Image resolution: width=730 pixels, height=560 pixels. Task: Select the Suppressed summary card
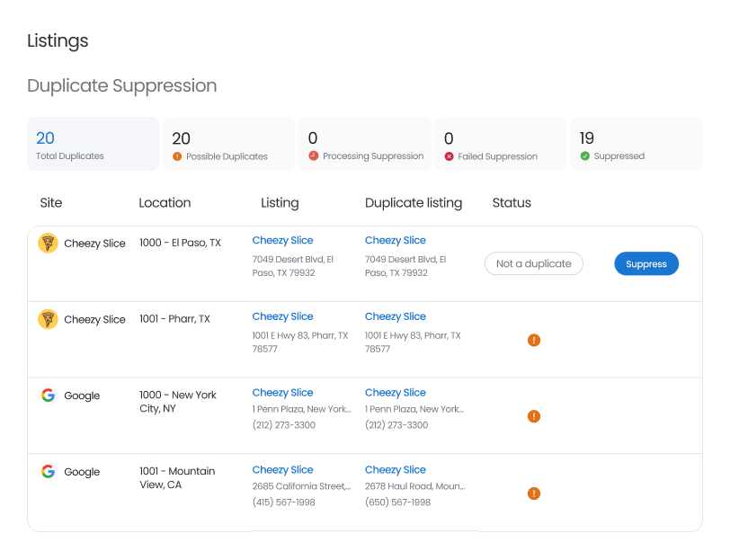tap(634, 144)
